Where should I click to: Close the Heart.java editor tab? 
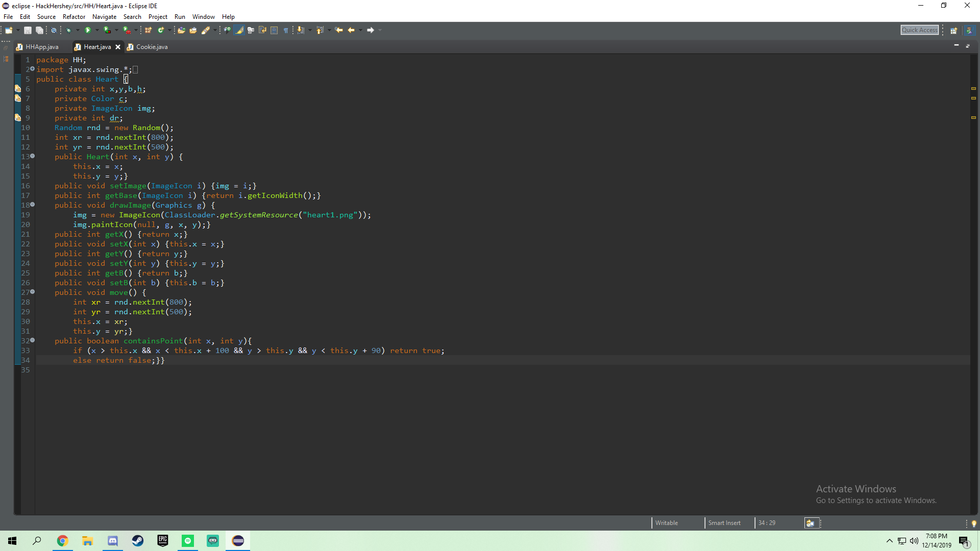(x=118, y=47)
